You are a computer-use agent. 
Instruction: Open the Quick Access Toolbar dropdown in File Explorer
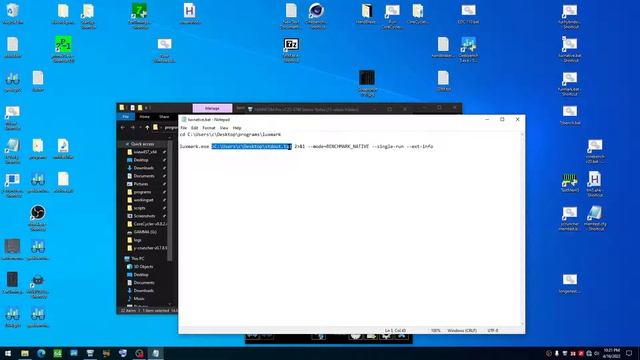(149, 108)
